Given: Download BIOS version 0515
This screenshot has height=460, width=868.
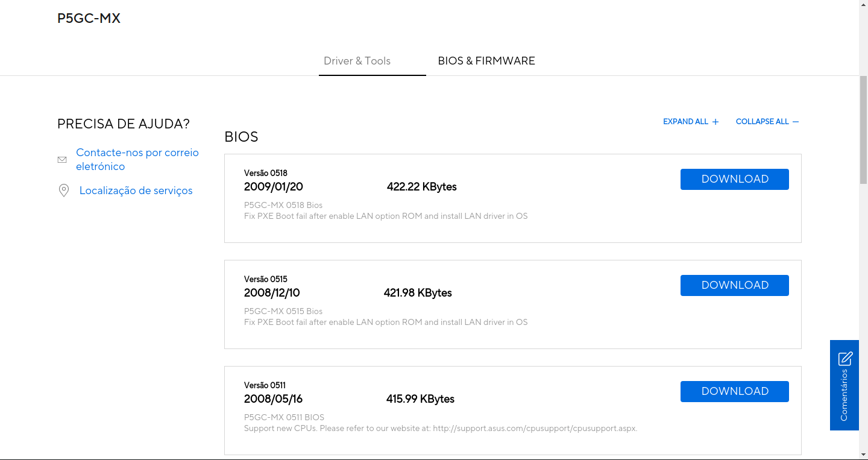Looking at the screenshot, I should 735,285.
